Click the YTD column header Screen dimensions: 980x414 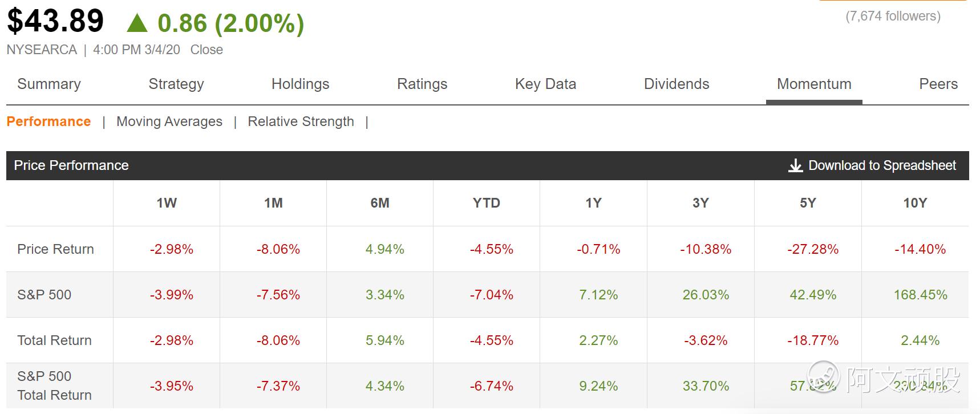pos(487,203)
